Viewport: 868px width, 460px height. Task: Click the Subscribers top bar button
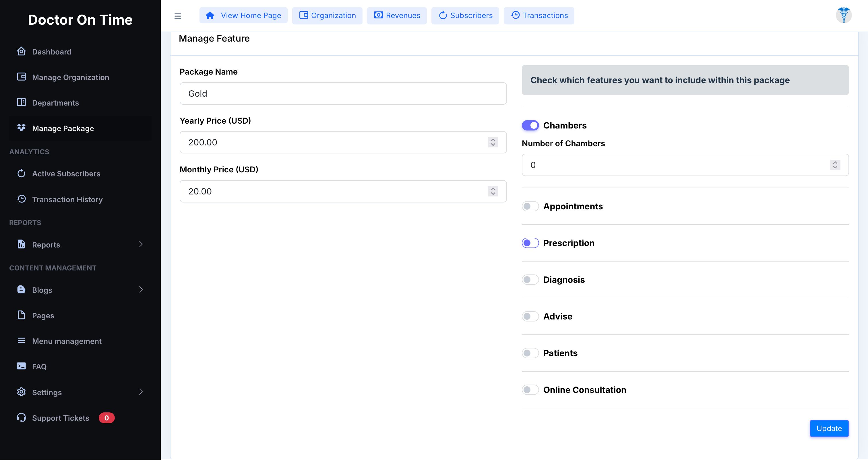pyautogui.click(x=465, y=15)
